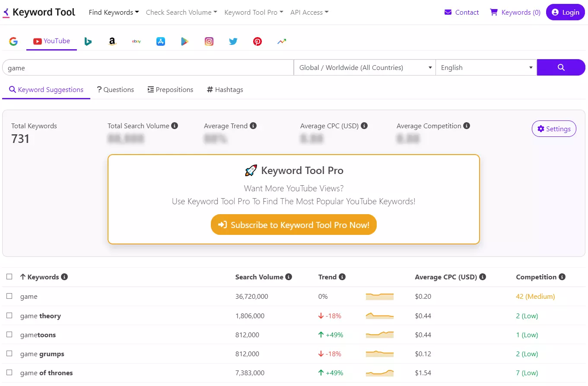The height and width of the screenshot is (386, 588).
Task: Click info icon next to Average CPC (USD) summary
Action: coord(364,126)
